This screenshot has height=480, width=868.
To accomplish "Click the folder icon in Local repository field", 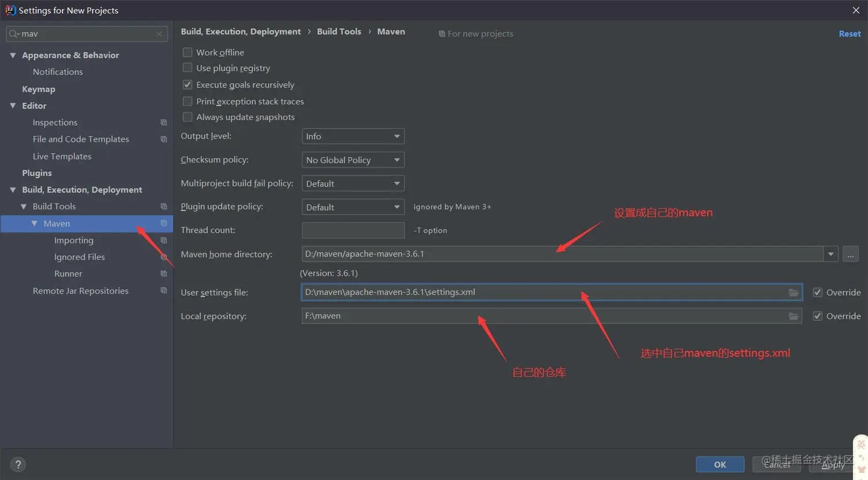I will pos(793,316).
